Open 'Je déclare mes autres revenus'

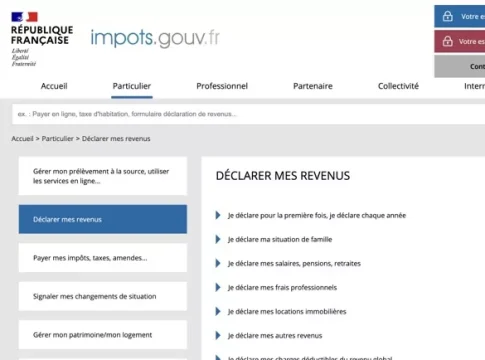click(x=275, y=336)
